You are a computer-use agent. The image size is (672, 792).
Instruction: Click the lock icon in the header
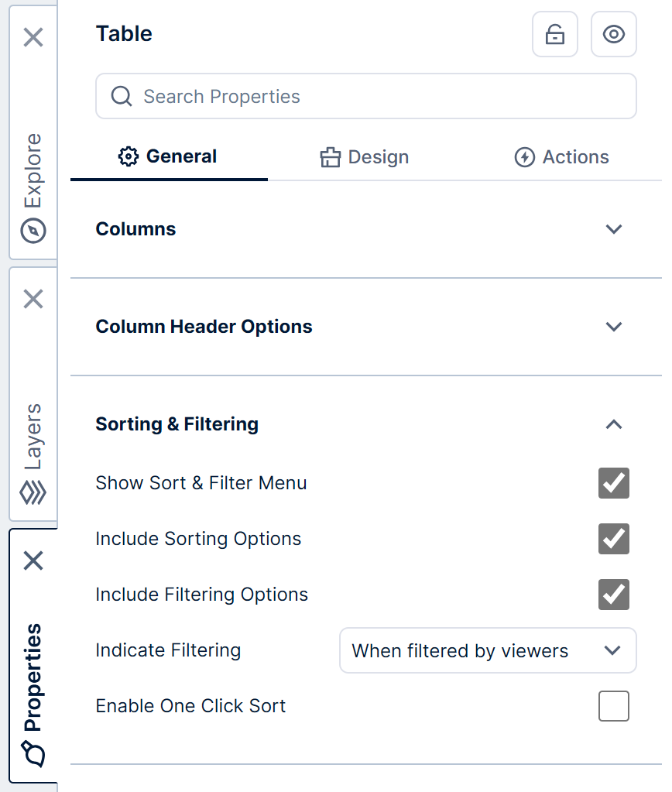point(554,34)
